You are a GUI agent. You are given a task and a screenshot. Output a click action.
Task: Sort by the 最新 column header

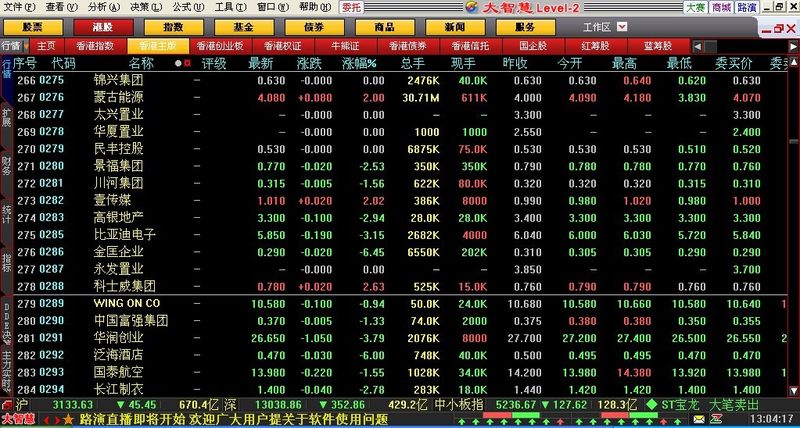point(261,64)
